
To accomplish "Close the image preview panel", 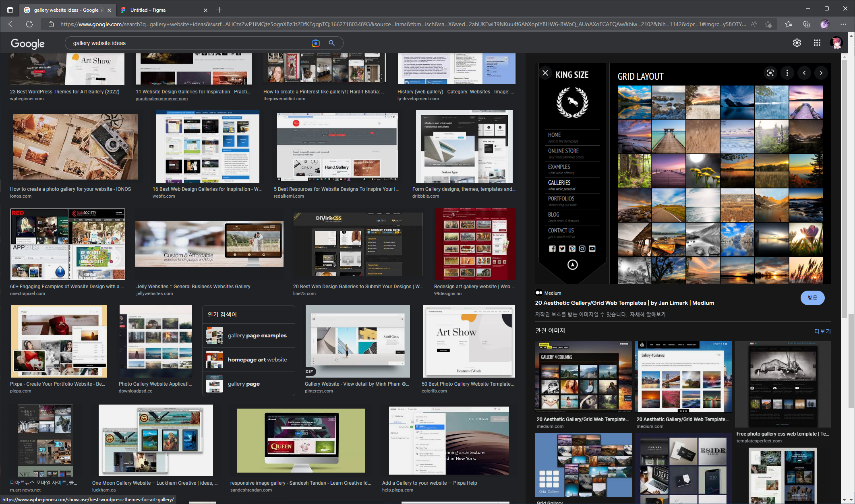I will pos(545,73).
